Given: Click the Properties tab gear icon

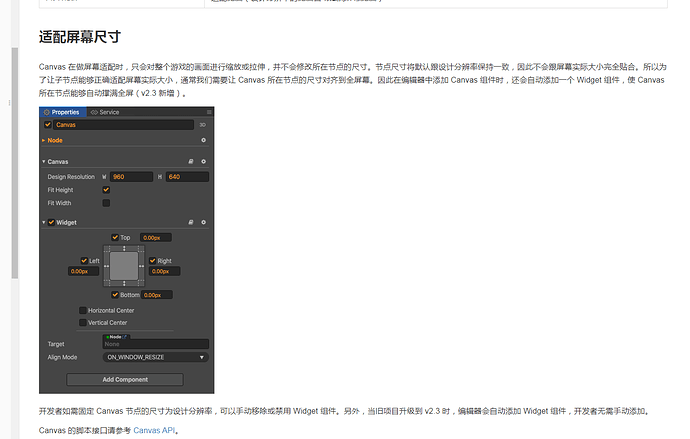Looking at the screenshot, I should (47, 112).
